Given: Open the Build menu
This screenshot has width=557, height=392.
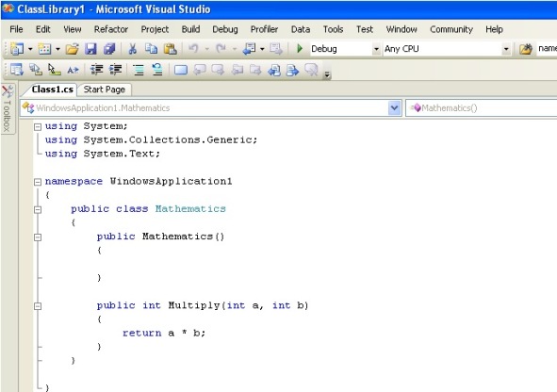Looking at the screenshot, I should (190, 29).
